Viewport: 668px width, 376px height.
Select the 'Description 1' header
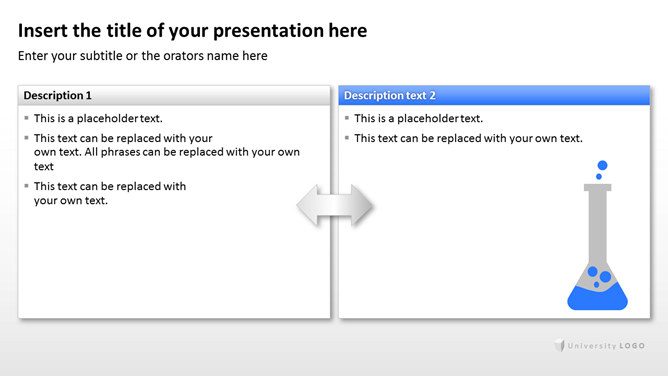(x=174, y=95)
